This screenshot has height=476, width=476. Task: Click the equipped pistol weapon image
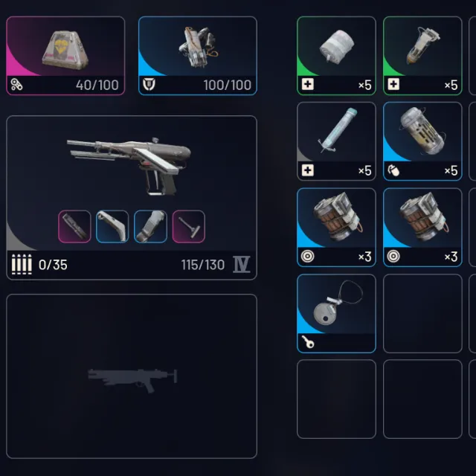129,165
